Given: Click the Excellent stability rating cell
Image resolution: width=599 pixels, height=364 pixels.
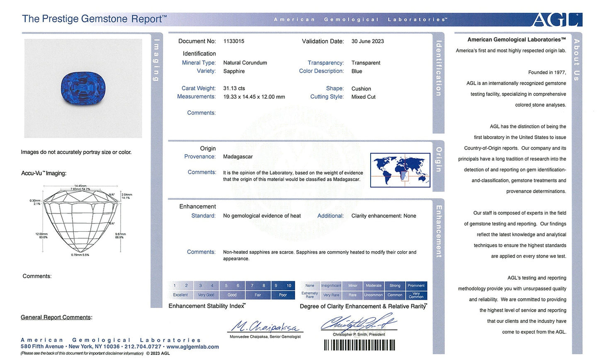Looking at the screenshot, I should (x=180, y=295).
